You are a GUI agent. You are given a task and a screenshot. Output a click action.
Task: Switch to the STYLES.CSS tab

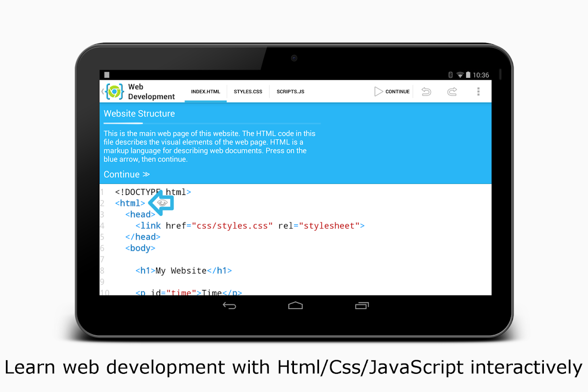[x=248, y=91]
